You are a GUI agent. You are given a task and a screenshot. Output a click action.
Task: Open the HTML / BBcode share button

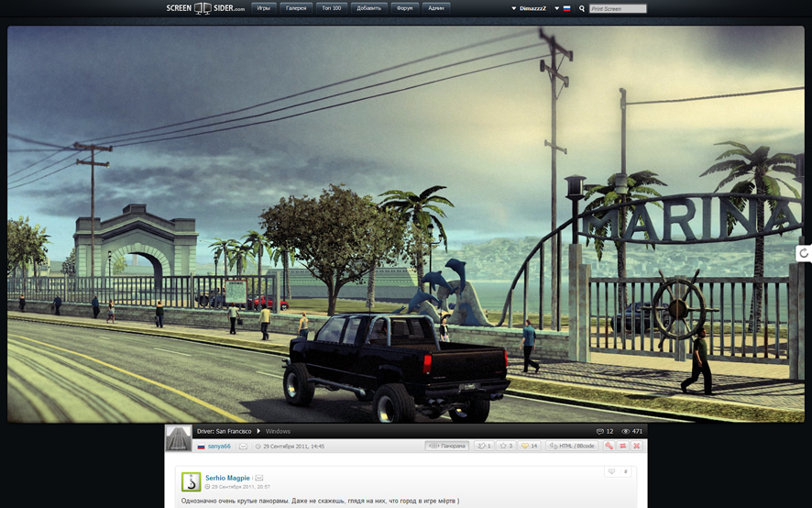(x=572, y=446)
